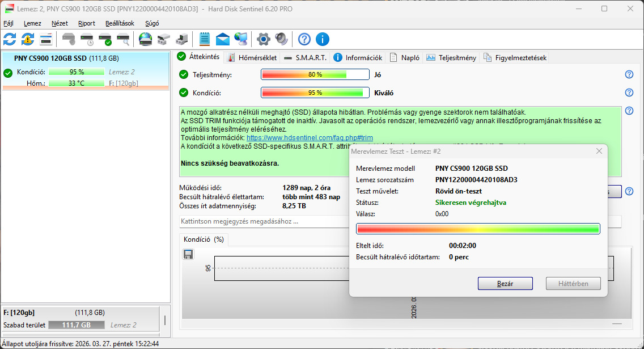The width and height of the screenshot is (644, 349).
Task: Click the '8,25 TB' written data value
Action: (294, 205)
